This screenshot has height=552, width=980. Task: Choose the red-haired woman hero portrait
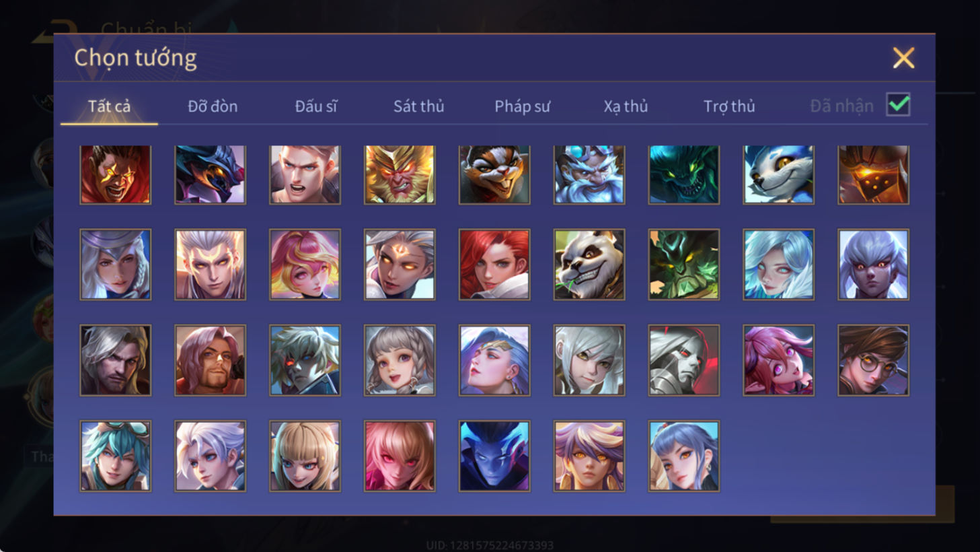coord(494,265)
